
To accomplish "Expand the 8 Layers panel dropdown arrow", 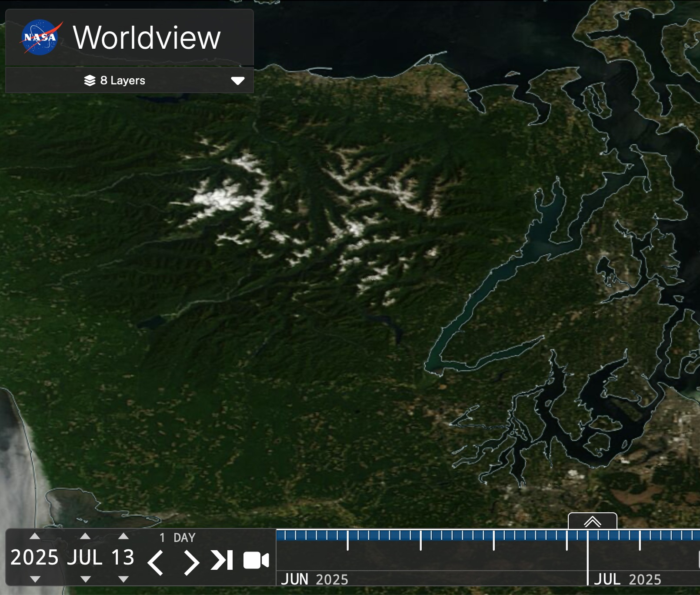I will point(237,81).
